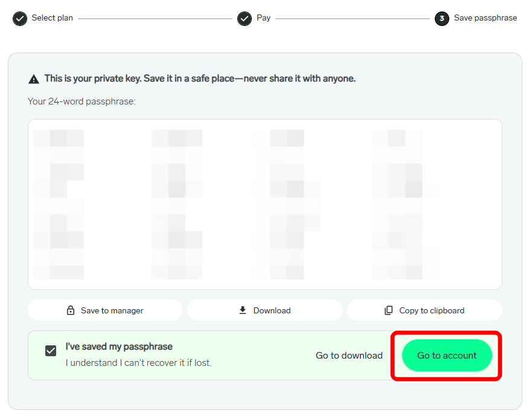The width and height of the screenshot is (532, 416).
Task: Click the "I've saved my passphrase" label
Action: [x=119, y=347]
